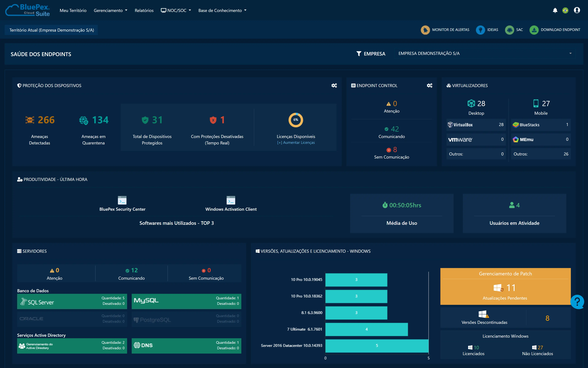The image size is (588, 368).
Task: Click the MySQL database card
Action: 186,301
